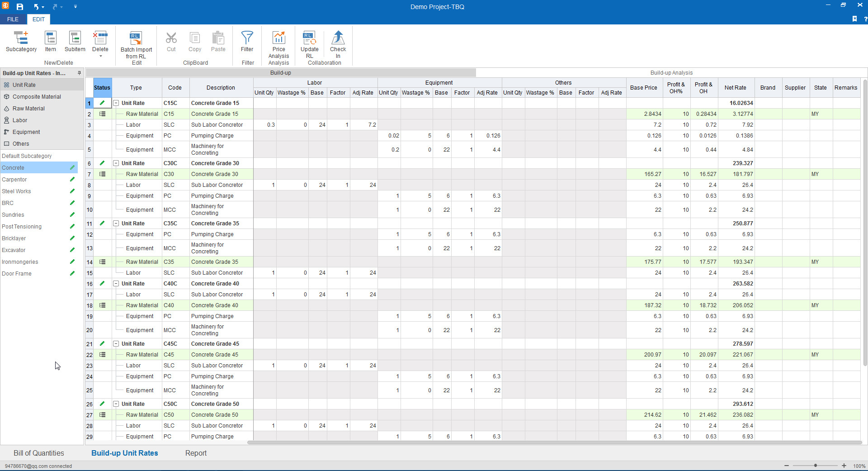Switch to the FILE ribbon tab
The image size is (868, 471).
tap(13, 19)
